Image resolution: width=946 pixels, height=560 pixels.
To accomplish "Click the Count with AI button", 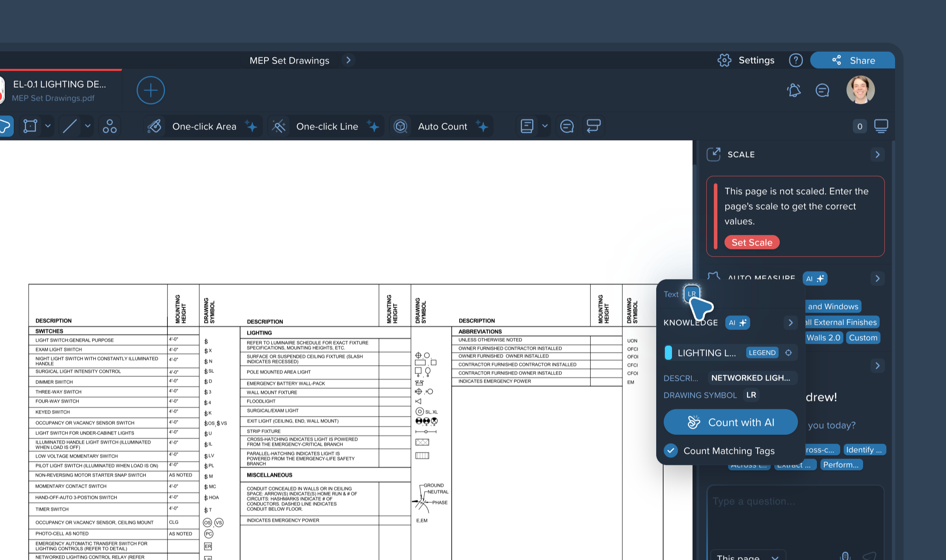I will 730,422.
